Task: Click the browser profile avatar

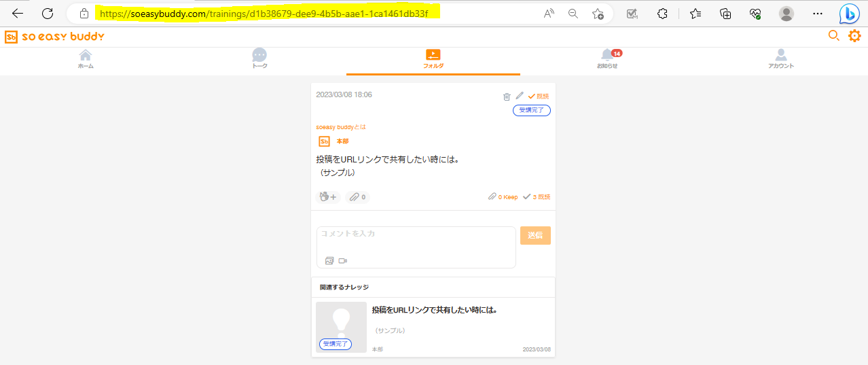Action: click(786, 14)
